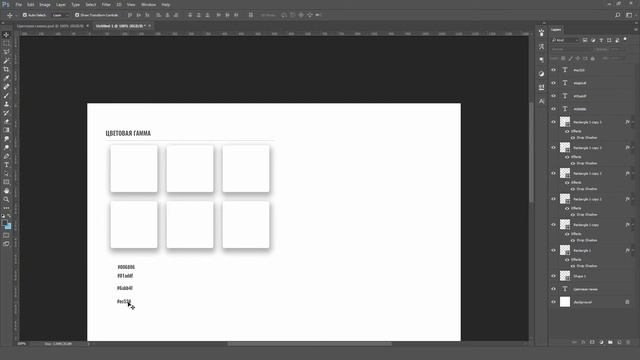Click the zoom percentage field in status bar
Viewport: 640px width, 360px height.
(x=22, y=344)
